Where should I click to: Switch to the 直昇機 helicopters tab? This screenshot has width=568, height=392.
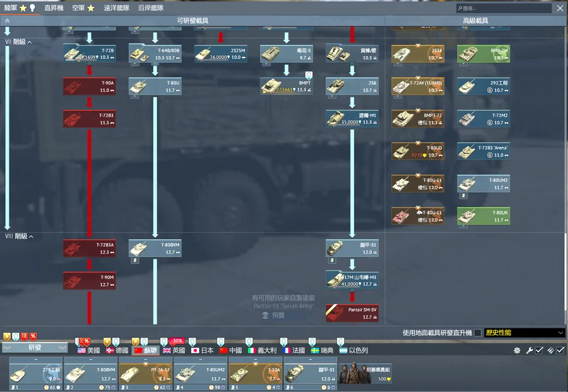(x=54, y=8)
